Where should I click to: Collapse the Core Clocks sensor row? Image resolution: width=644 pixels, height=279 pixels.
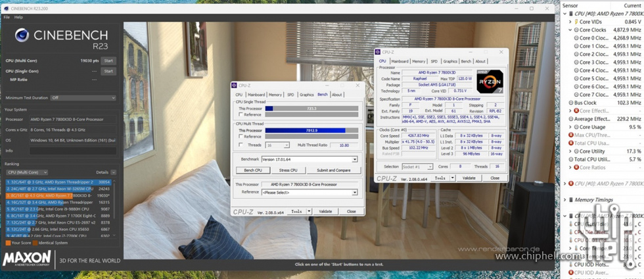(x=570, y=30)
